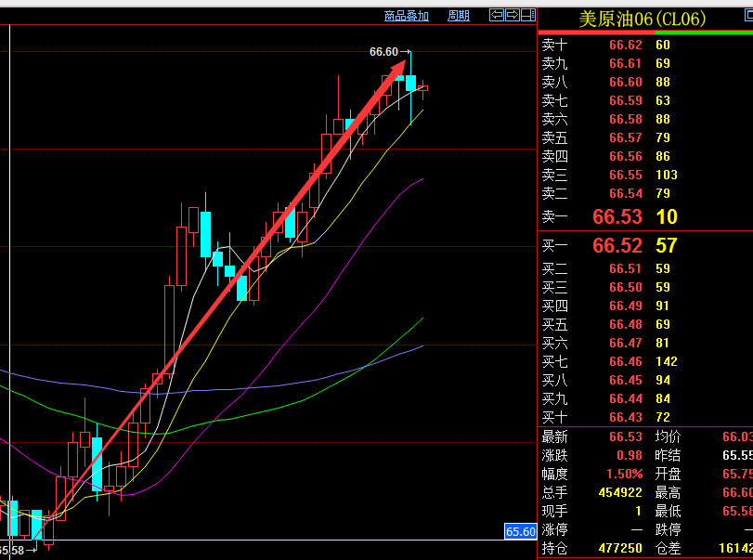
Task: Select the 买十 price 66.43
Action: coord(625,417)
